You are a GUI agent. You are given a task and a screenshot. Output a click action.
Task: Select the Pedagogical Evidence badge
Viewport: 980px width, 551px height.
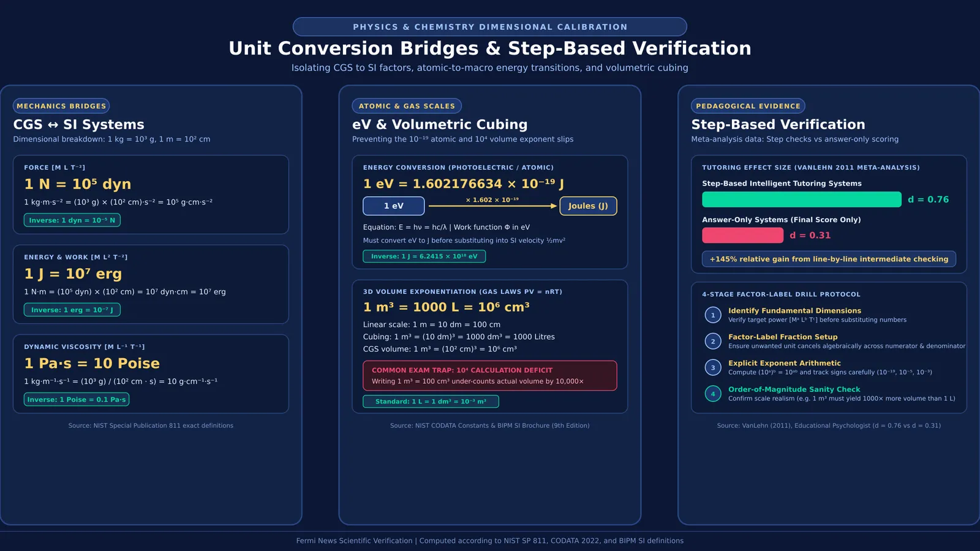[748, 106]
